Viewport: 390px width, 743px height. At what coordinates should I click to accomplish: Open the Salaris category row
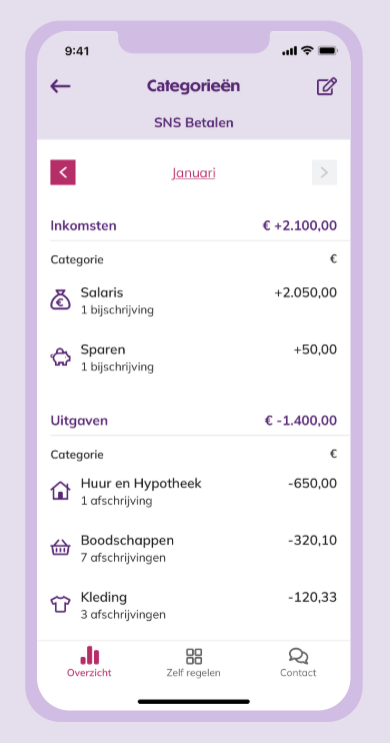[x=194, y=300]
